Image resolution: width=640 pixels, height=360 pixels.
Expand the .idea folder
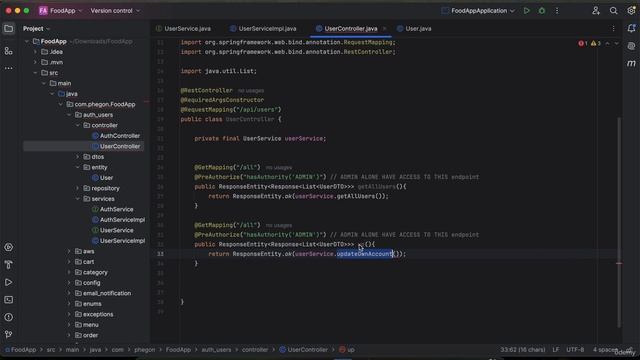[x=36, y=52]
